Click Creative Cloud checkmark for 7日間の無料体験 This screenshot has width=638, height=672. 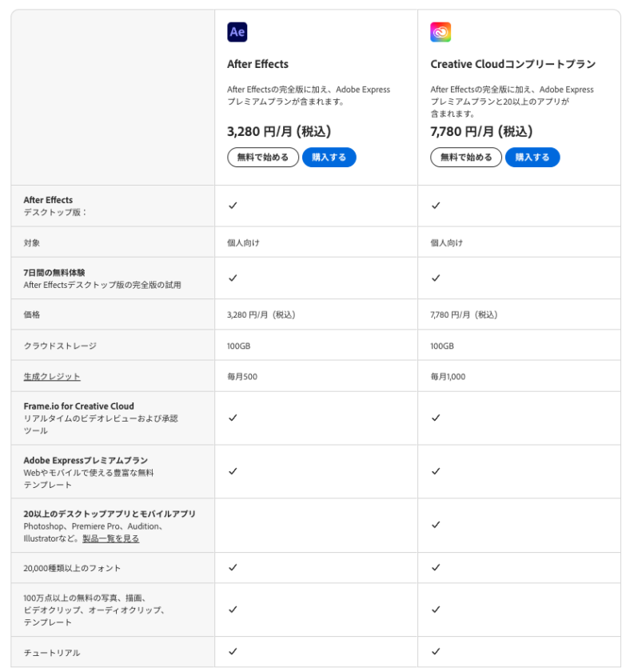pyautogui.click(x=436, y=278)
